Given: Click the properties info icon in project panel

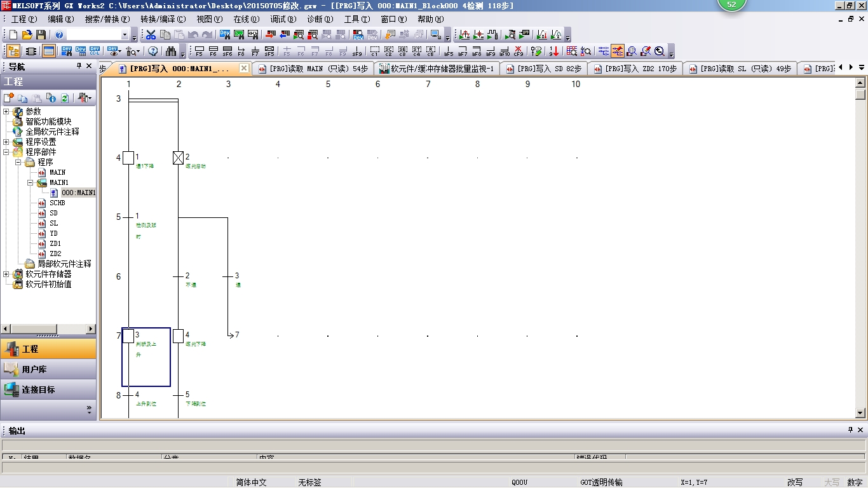Looking at the screenshot, I should point(50,98).
